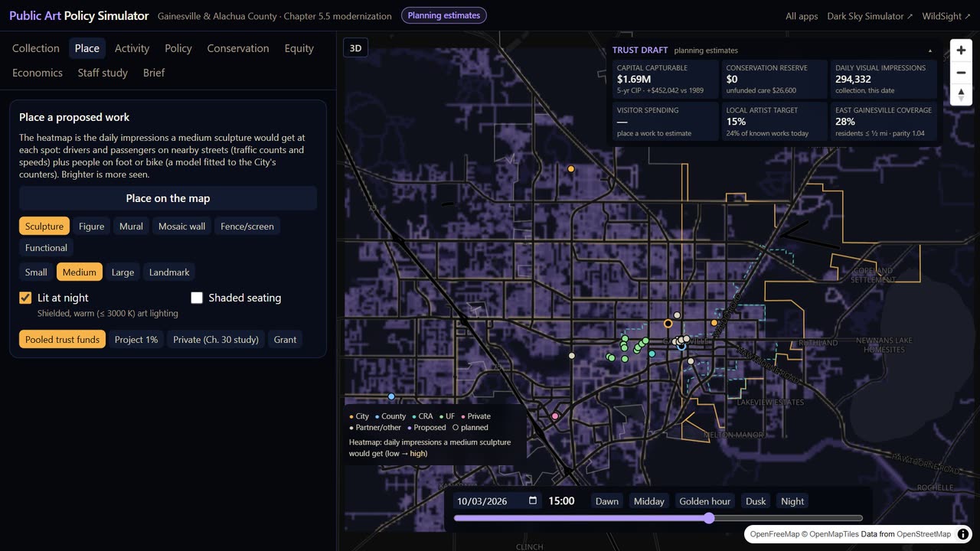Set time preset to Golden hour
Screen dimensions: 980x551
pyautogui.click(x=705, y=501)
